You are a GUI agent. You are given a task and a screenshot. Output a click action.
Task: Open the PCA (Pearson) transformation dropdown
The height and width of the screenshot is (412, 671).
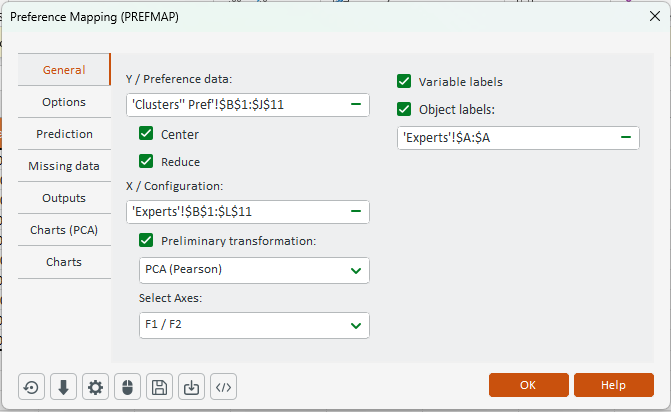pos(254,270)
